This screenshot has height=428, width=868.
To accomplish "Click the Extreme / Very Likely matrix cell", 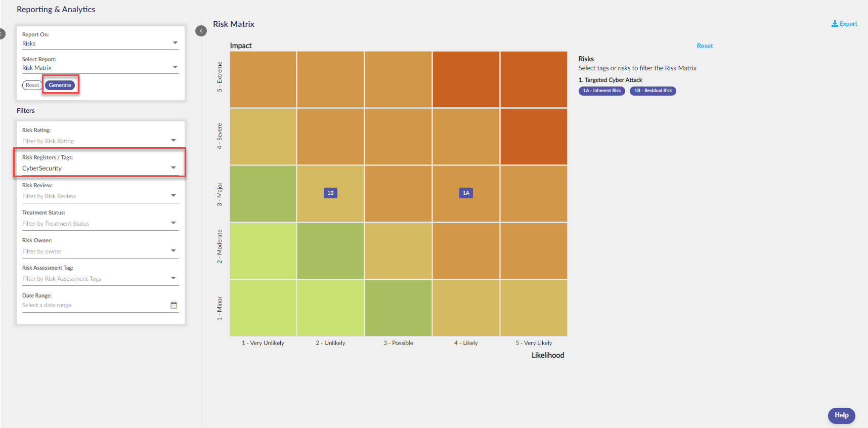I will coord(534,79).
